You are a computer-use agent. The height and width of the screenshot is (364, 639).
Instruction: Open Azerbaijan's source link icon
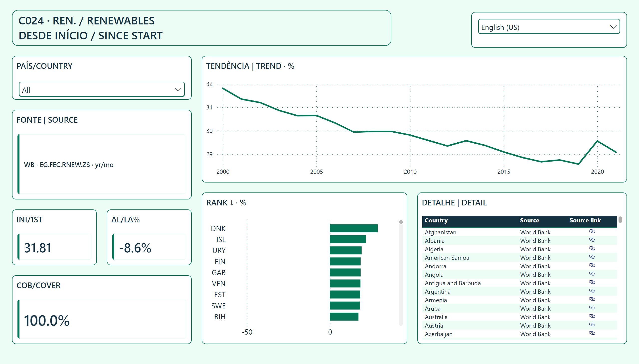point(592,334)
